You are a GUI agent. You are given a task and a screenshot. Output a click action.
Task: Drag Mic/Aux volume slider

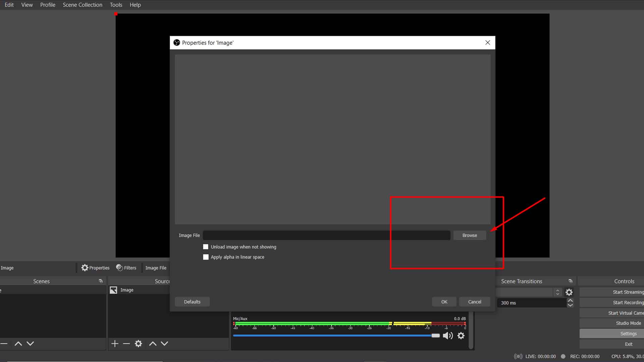(x=435, y=336)
